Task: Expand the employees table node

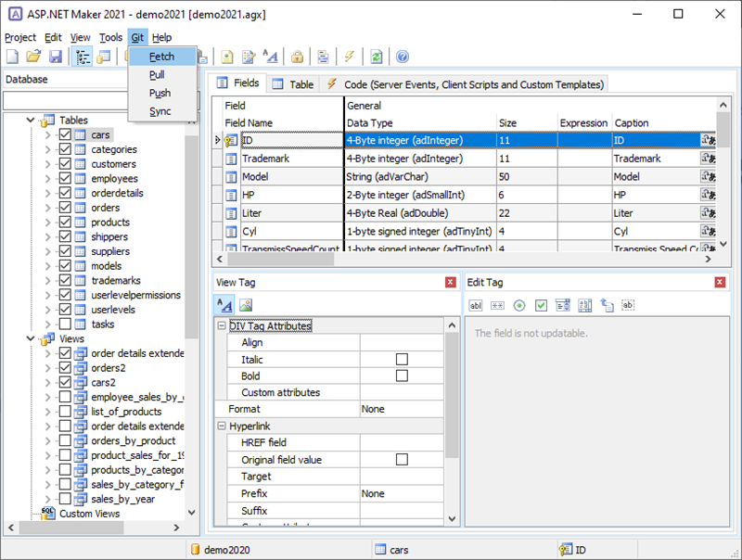Action: coord(48,179)
